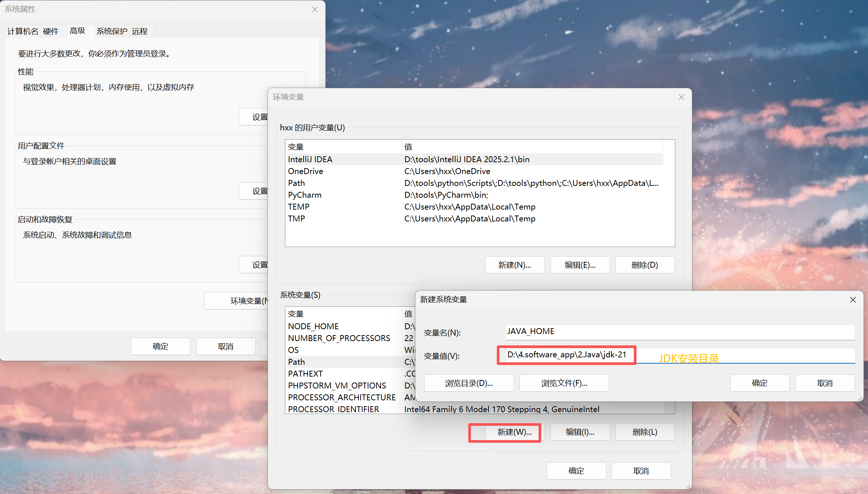This screenshot has height=494, width=868.
Task: Close the 系统属性 window
Action: [314, 9]
